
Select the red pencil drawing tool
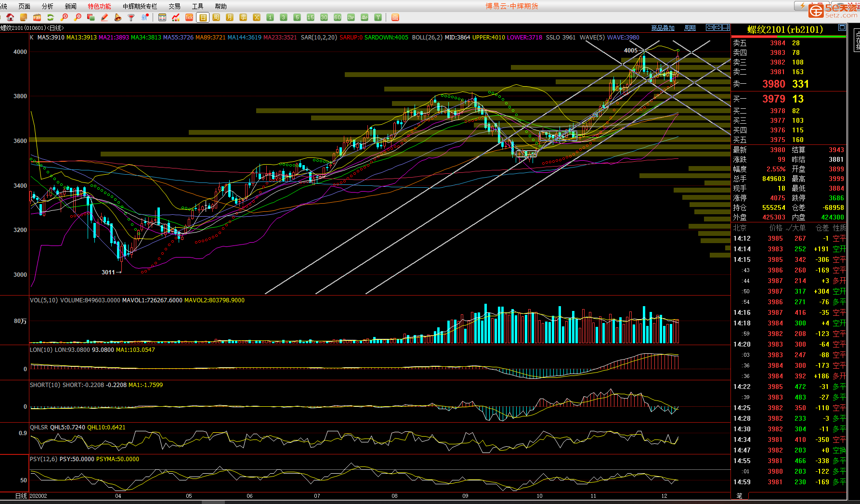[x=104, y=17]
